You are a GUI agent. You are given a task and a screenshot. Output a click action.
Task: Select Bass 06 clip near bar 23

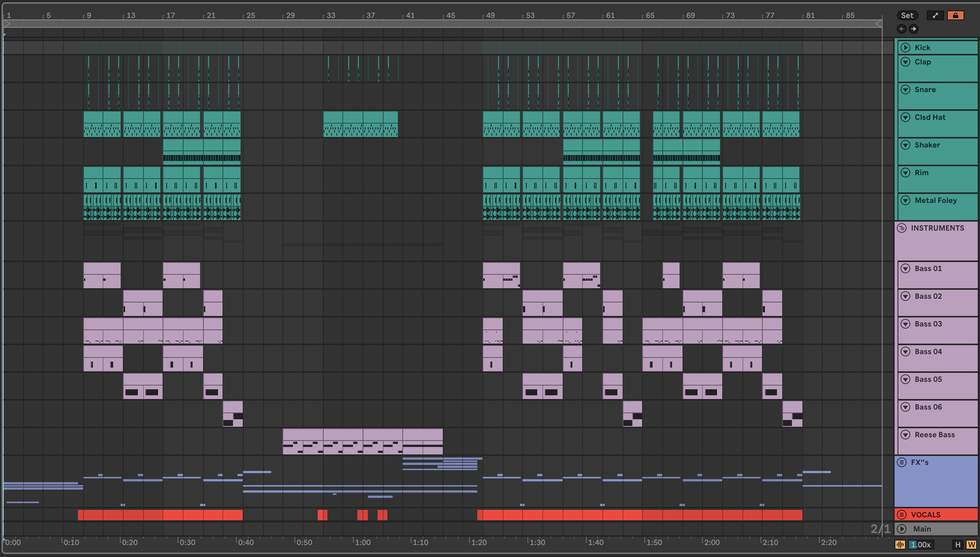pos(233,414)
